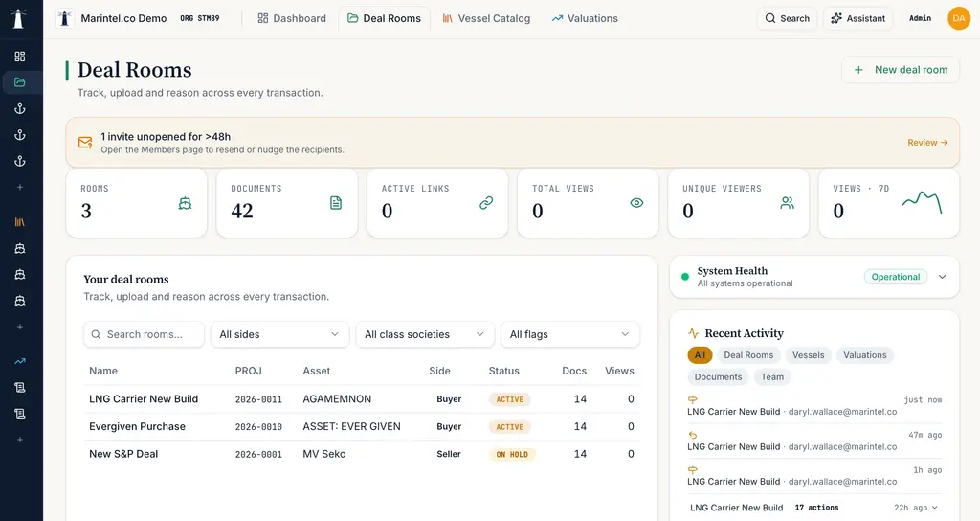
Task: Click the sparkline chart in the Views 7D card
Action: pos(922,202)
